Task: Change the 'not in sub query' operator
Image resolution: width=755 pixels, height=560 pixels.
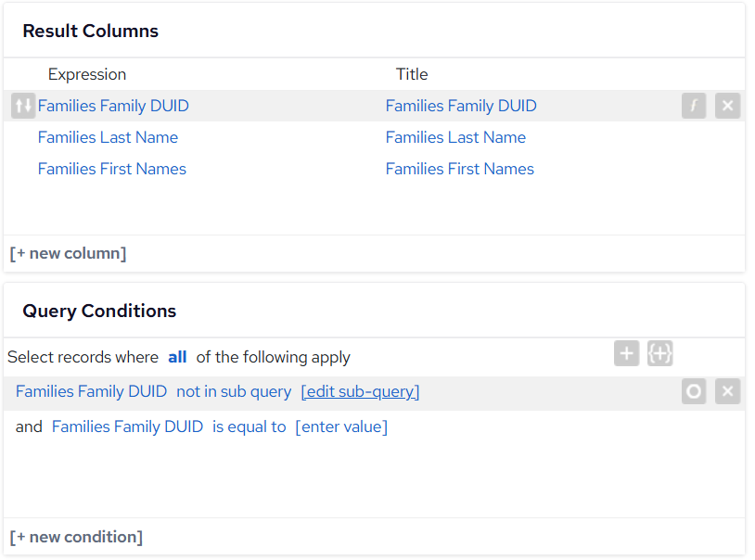Action: coord(234,391)
